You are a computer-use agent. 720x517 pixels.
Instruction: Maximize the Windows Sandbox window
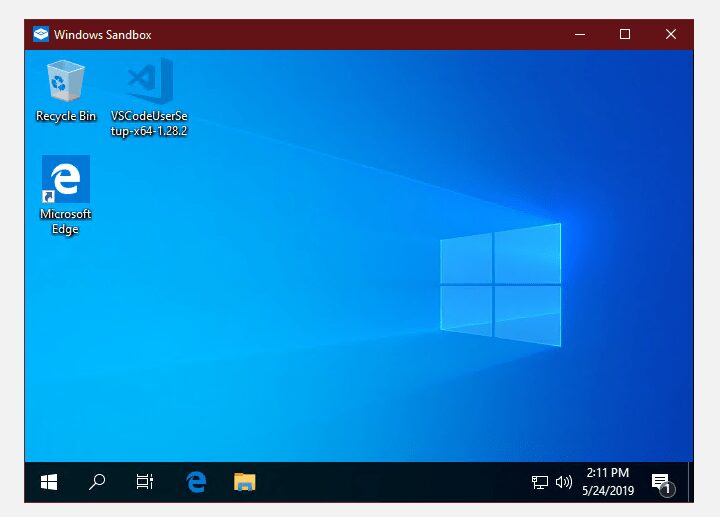click(x=624, y=34)
